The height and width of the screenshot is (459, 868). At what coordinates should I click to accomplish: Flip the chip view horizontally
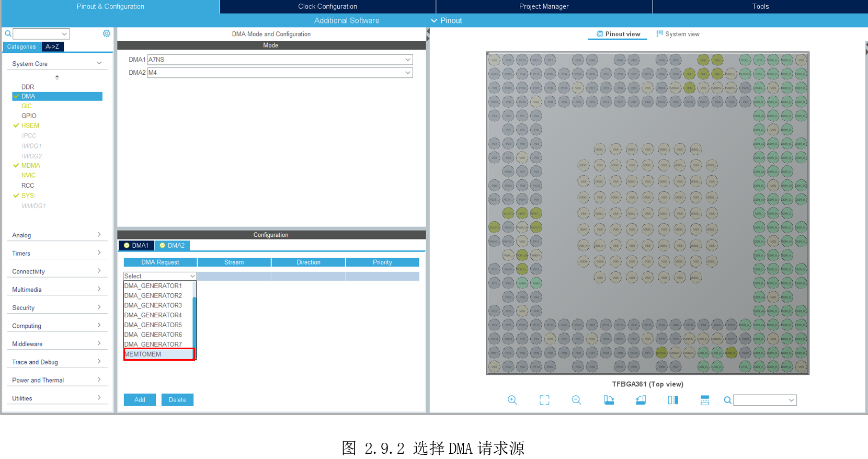(673, 400)
